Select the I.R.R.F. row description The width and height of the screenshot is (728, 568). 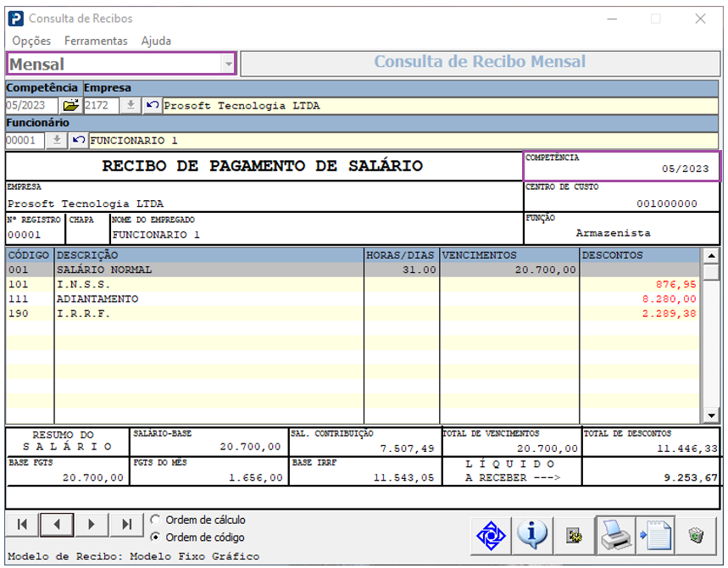(83, 314)
